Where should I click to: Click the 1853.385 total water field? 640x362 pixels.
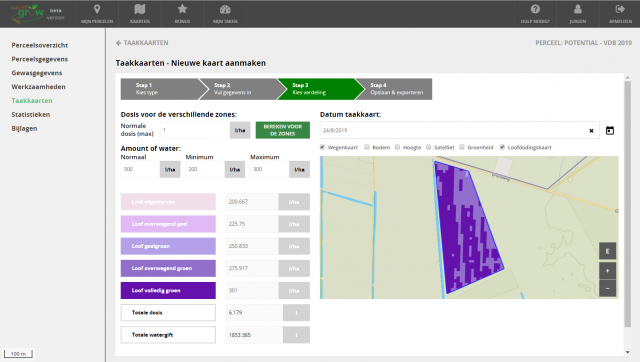(254, 335)
